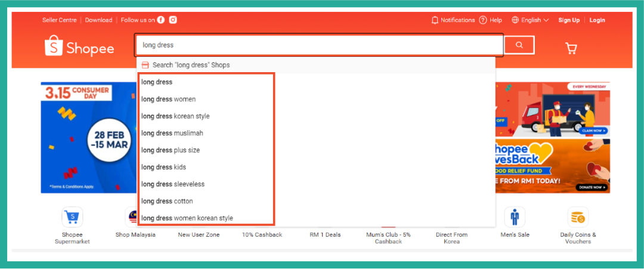This screenshot has height=269, width=644.
Task: Click Donate Now on Shopee GivesBack banner
Action: tap(592, 187)
